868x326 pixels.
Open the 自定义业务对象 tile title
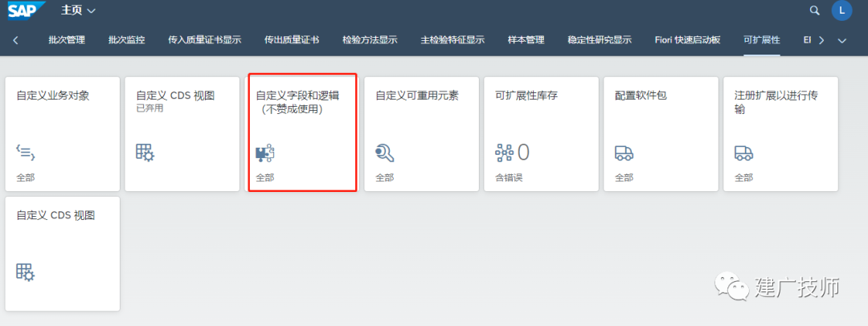[52, 96]
